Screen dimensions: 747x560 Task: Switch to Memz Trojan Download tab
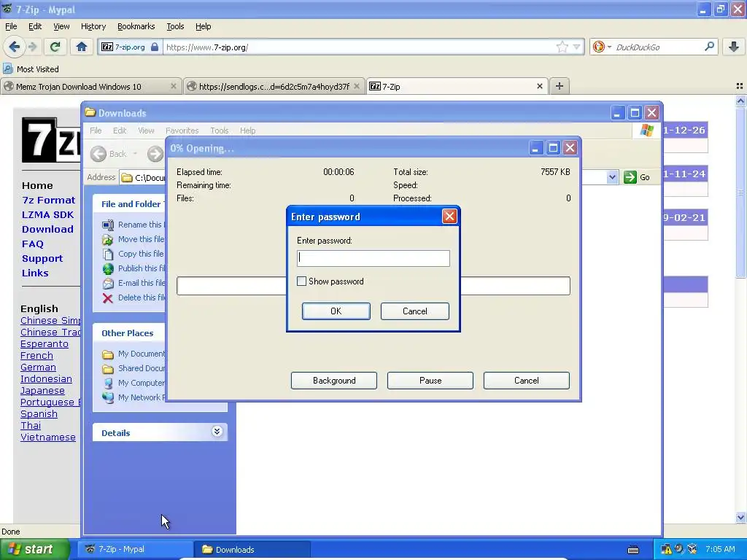point(79,87)
